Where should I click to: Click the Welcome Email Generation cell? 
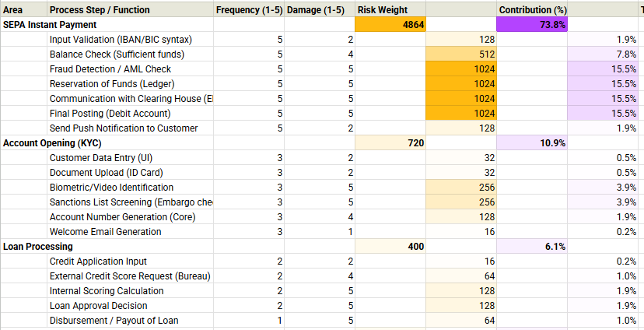pyautogui.click(x=106, y=232)
